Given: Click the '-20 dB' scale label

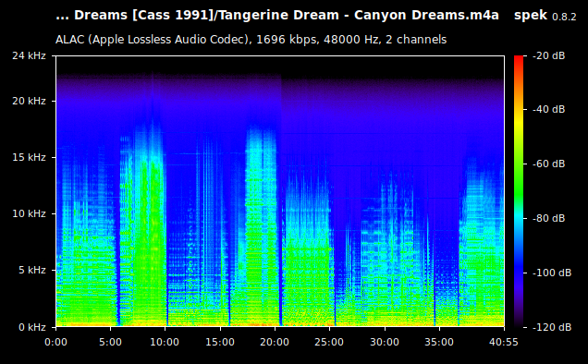Looking at the screenshot, I should point(548,55).
